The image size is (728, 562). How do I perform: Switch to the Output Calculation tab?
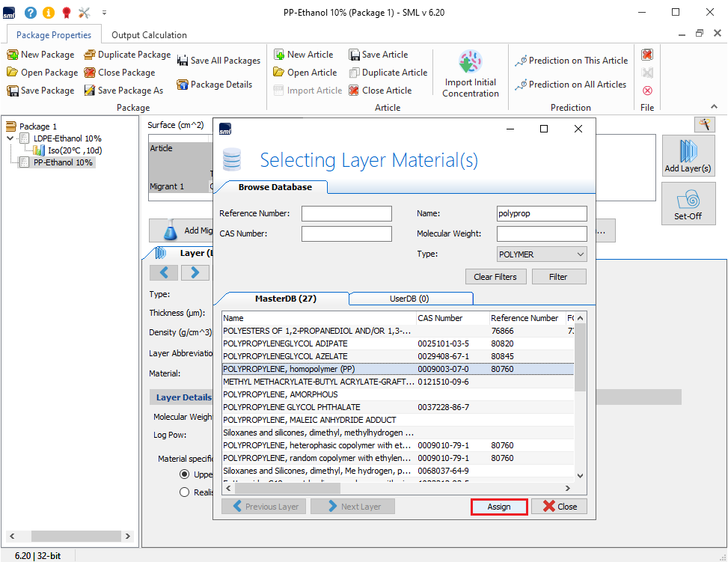[x=149, y=35]
